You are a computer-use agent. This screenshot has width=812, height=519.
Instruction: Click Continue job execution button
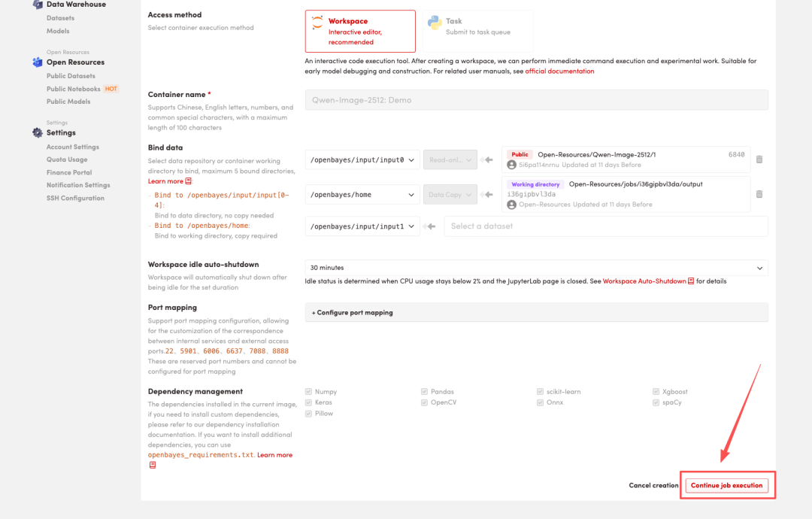pos(726,485)
